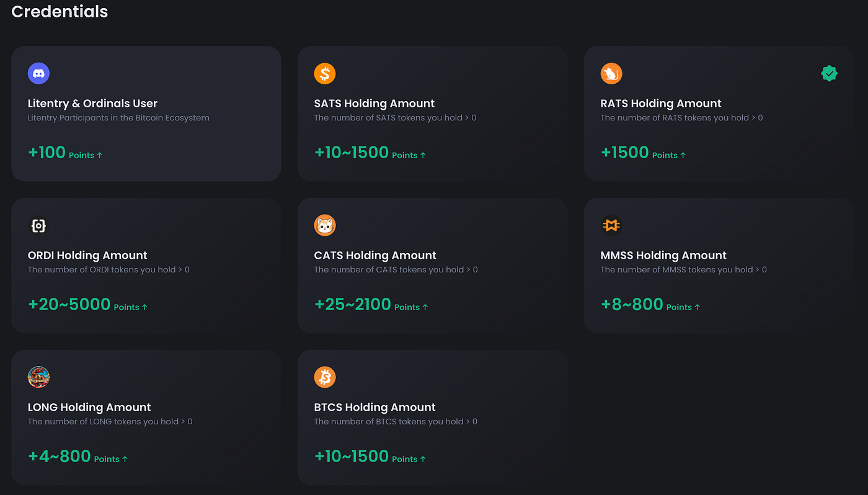This screenshot has width=868, height=495.
Task: Click the RATS rat token icon
Action: pos(611,74)
